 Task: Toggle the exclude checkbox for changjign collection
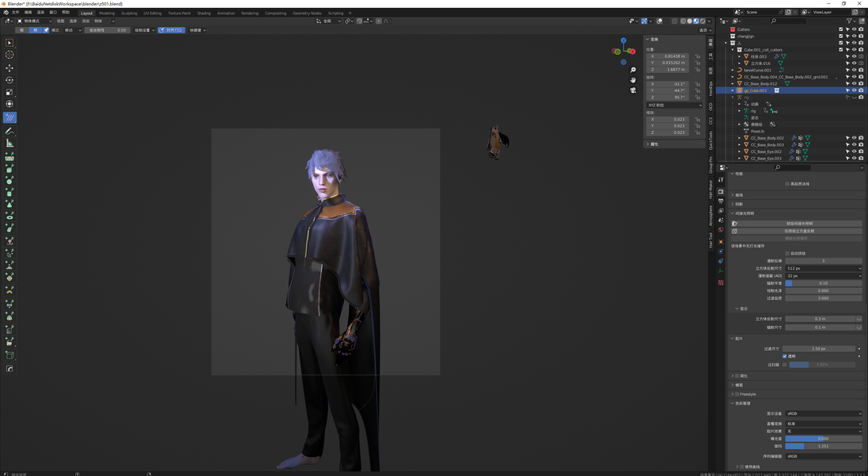coord(841,36)
